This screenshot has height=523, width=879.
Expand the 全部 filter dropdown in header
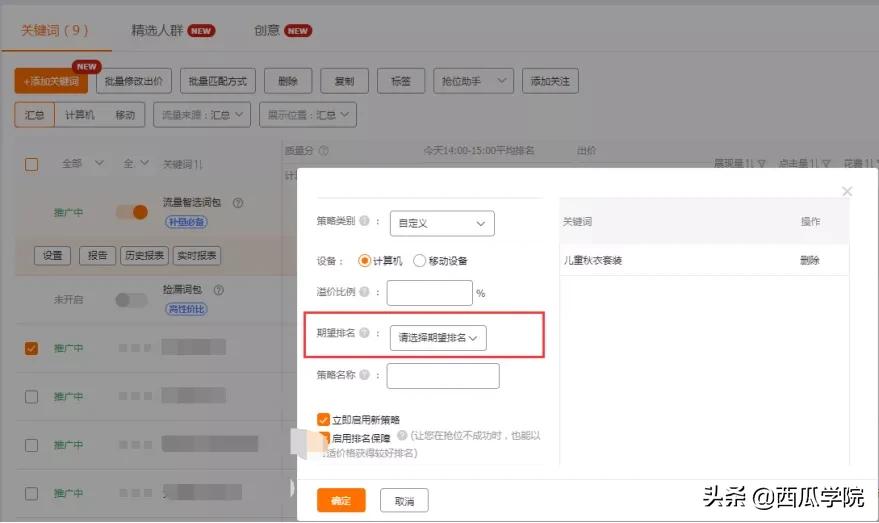click(x=82, y=164)
